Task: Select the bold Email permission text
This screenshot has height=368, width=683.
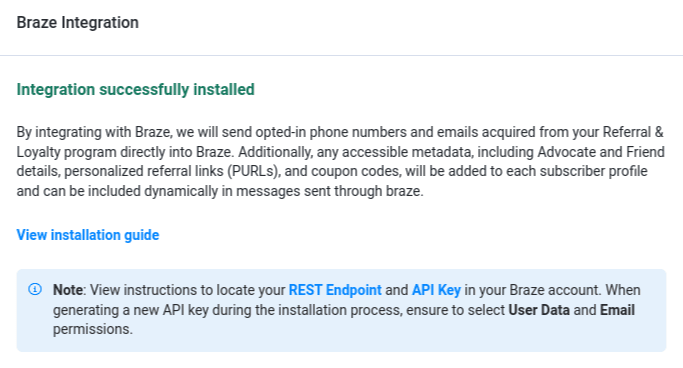Action: pos(617,310)
